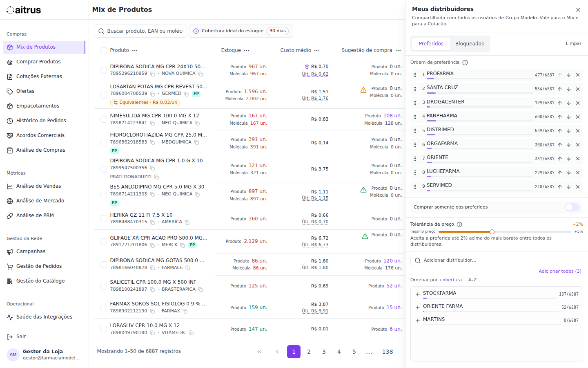Open the Custo médio column options menu
The image size is (588, 368).
[x=317, y=51]
